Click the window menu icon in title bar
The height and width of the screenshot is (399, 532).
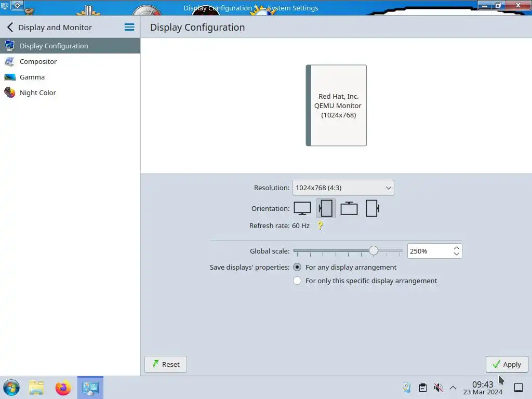pos(5,6)
